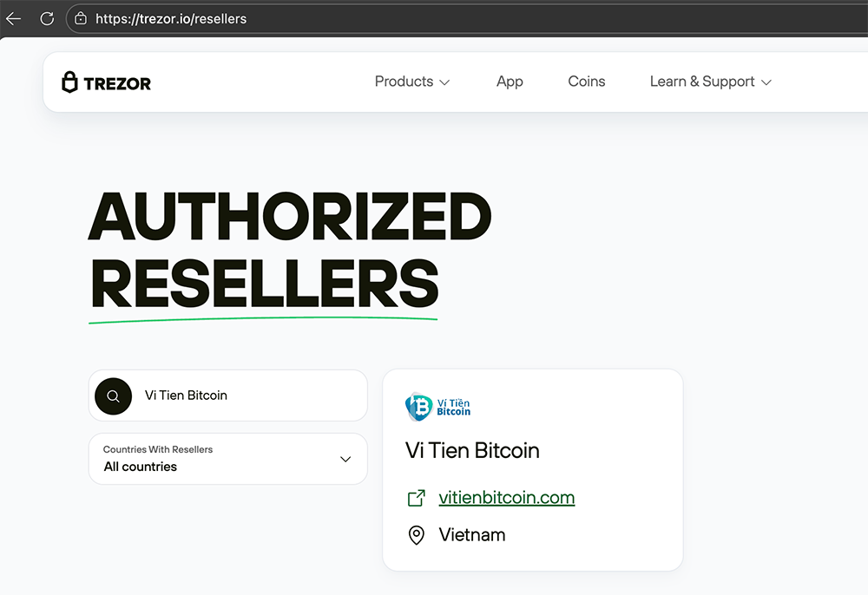
Task: Click the browser address bar URL
Action: [171, 18]
